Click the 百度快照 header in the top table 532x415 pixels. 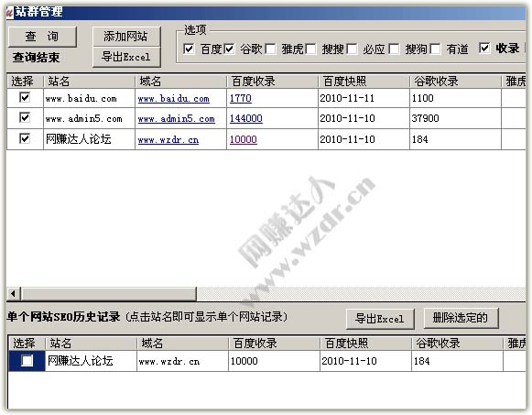tap(364, 82)
